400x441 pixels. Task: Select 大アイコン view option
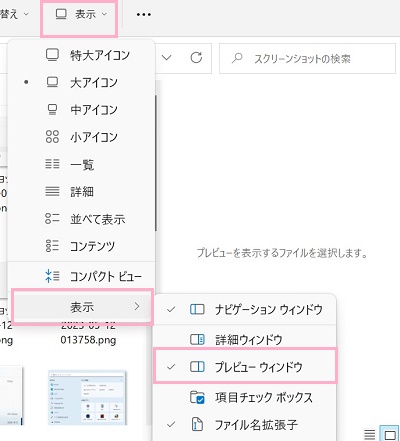click(x=82, y=82)
